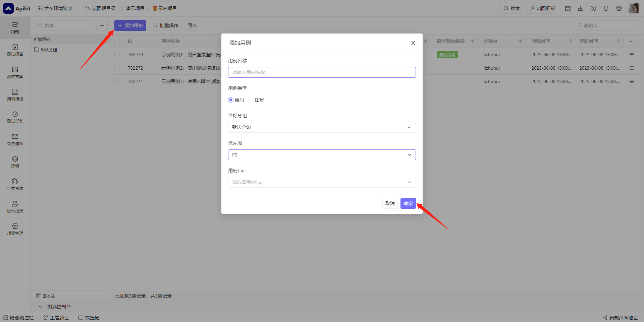Screen dimensions: 644x322
Task: Open the help question mark icon
Action: [593, 8]
